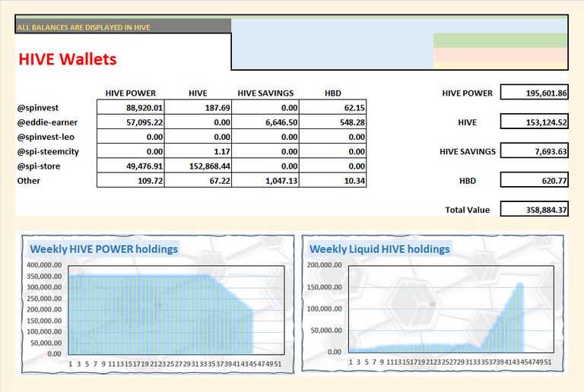The height and width of the screenshot is (392, 584).
Task: Click the @spinvest-leo row label
Action: point(46,137)
